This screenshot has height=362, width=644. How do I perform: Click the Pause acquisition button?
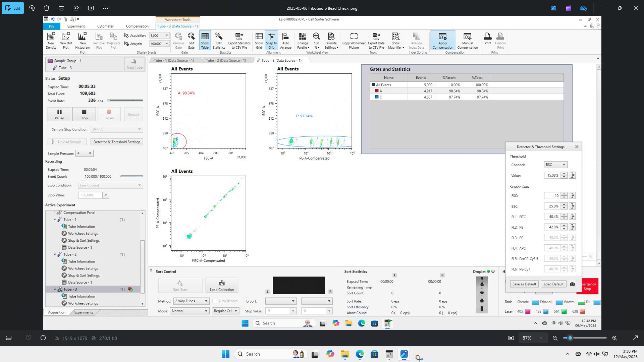pos(59,114)
